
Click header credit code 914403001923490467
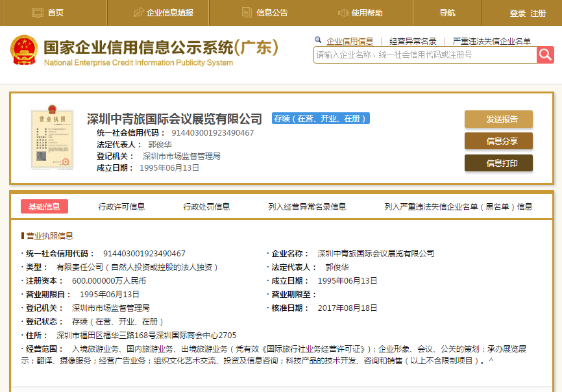(213, 133)
